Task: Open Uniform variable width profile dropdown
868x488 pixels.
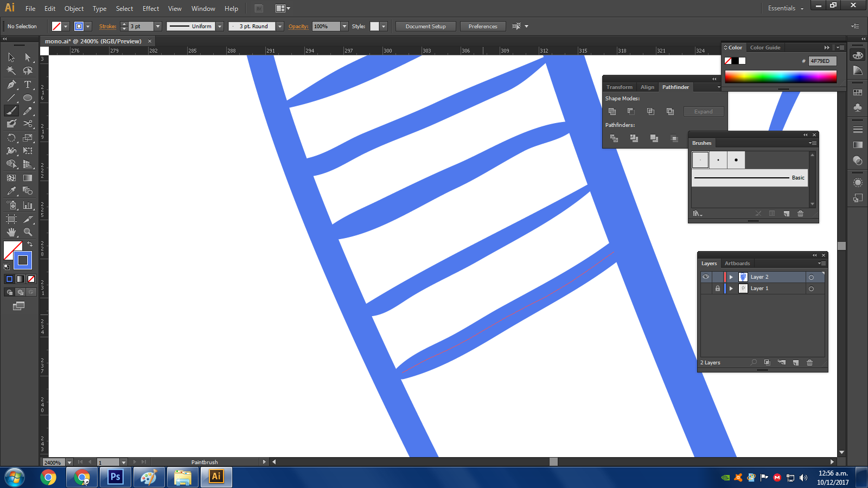Action: click(x=220, y=26)
